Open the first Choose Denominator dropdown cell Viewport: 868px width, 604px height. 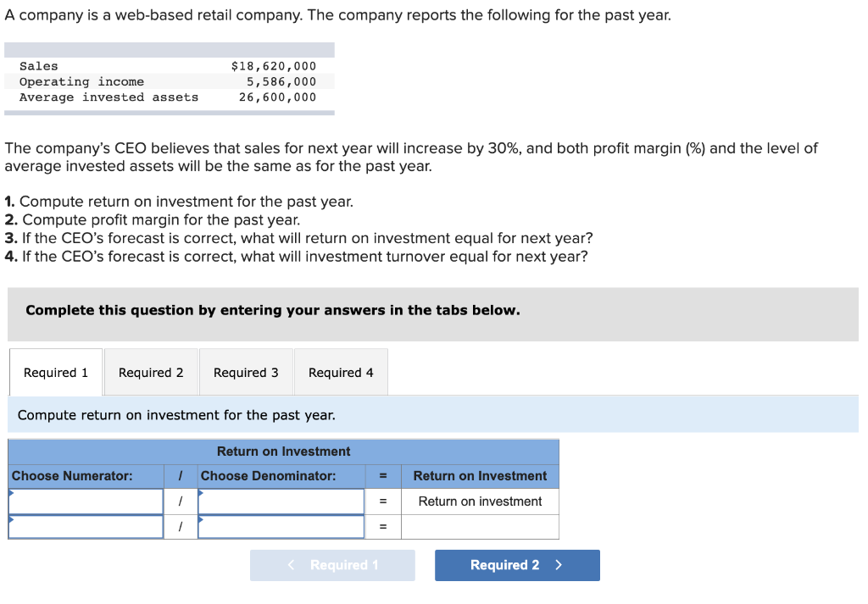(x=281, y=501)
